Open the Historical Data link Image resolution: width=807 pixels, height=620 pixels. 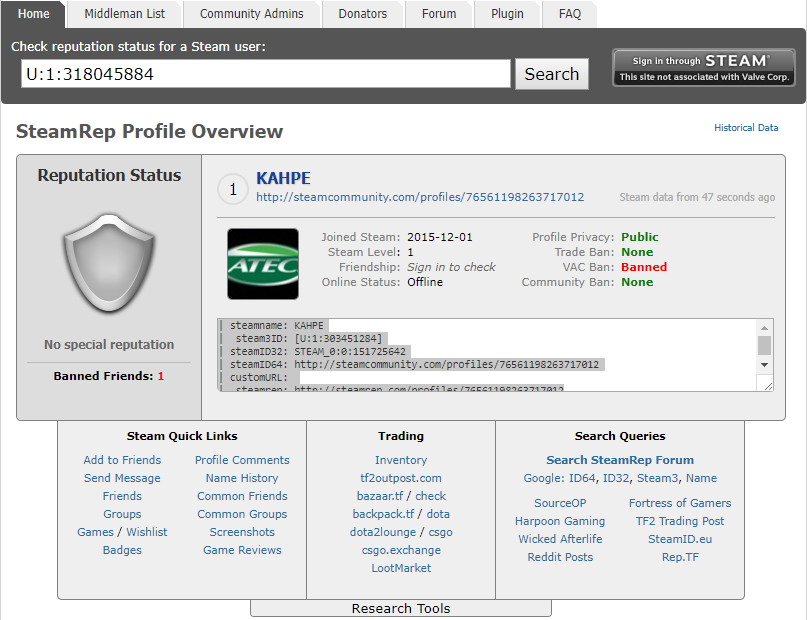click(746, 128)
